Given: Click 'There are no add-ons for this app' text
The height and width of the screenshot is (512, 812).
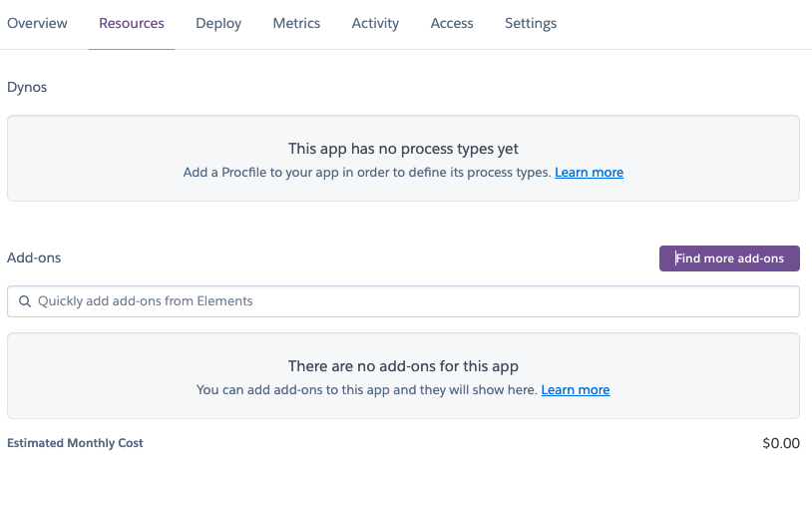Looking at the screenshot, I should 403,366.
